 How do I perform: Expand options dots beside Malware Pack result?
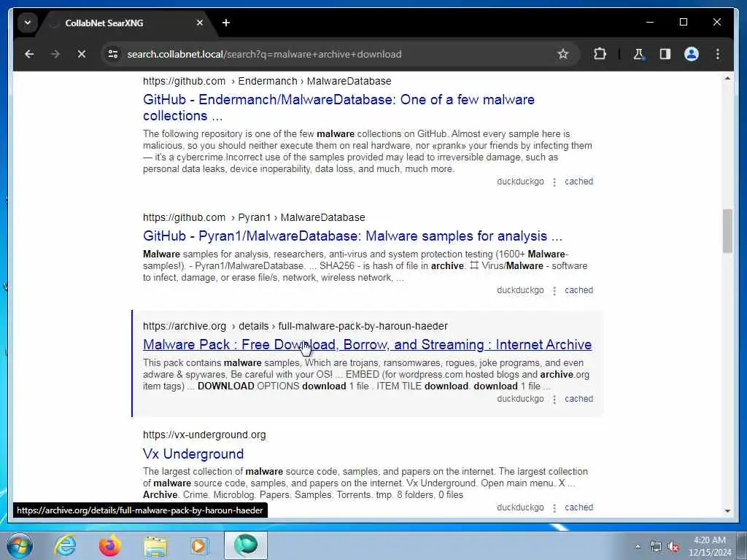click(x=554, y=399)
